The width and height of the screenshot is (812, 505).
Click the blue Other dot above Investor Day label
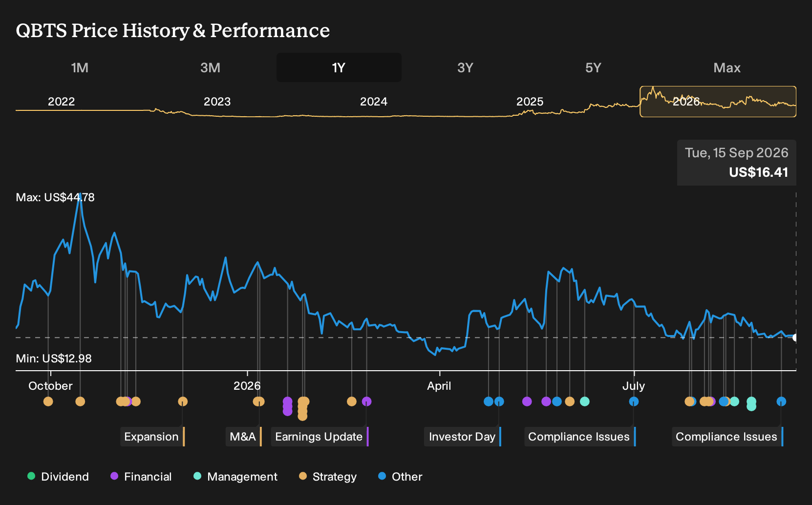click(x=499, y=401)
